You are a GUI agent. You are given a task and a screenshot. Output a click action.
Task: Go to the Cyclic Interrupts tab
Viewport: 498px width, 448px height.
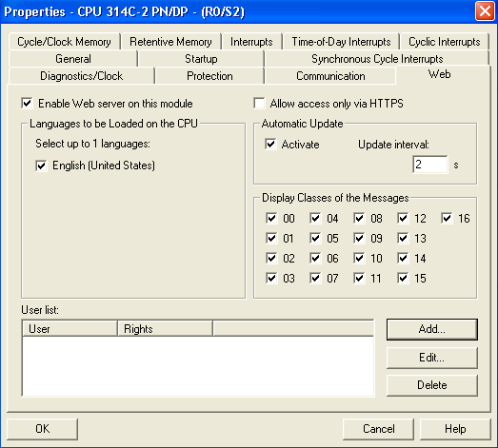point(444,42)
